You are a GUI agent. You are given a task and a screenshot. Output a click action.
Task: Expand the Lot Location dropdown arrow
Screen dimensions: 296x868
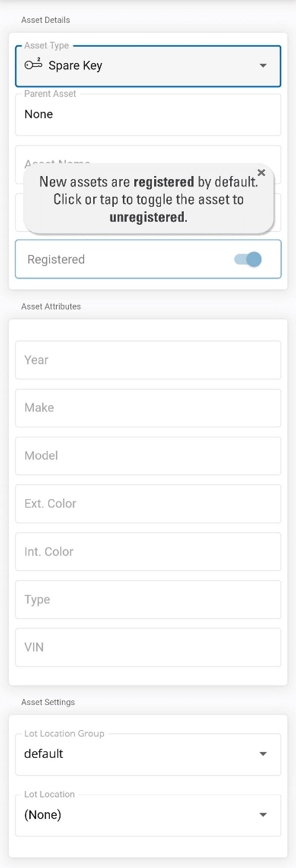pyautogui.click(x=263, y=815)
